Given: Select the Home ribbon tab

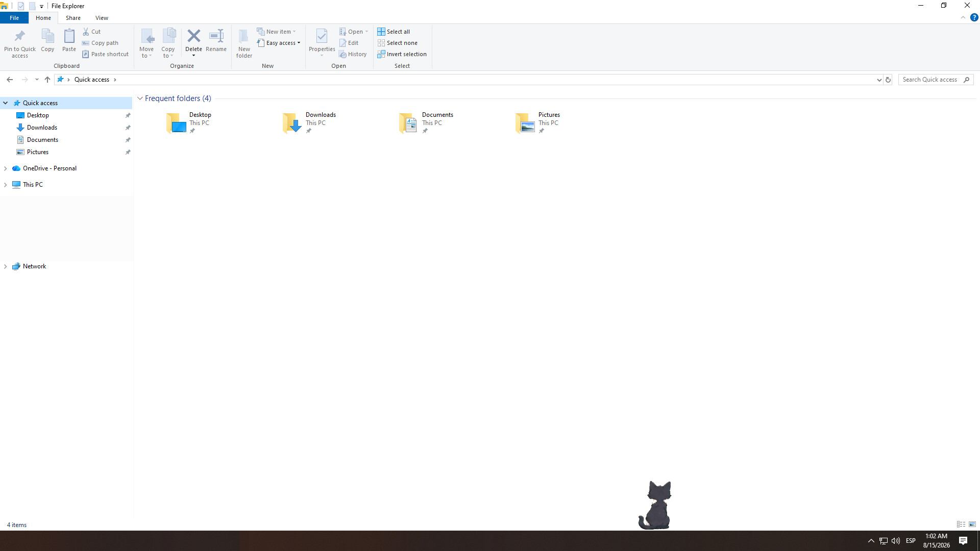Looking at the screenshot, I should (43, 18).
